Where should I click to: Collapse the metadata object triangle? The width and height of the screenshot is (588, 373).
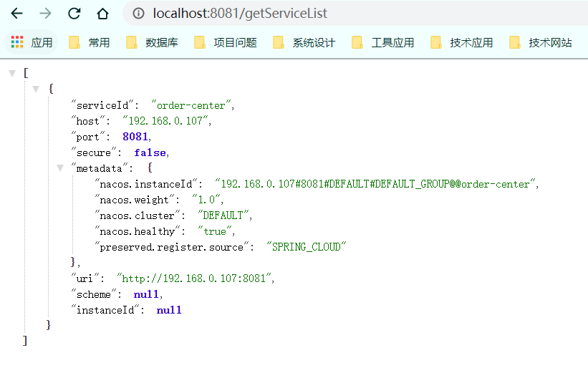point(60,168)
